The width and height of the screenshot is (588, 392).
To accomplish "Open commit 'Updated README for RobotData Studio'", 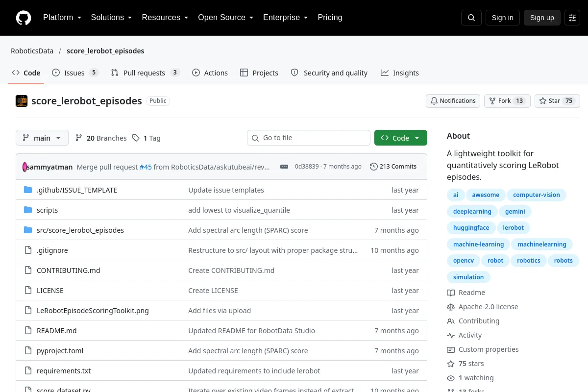I will click(x=252, y=331).
